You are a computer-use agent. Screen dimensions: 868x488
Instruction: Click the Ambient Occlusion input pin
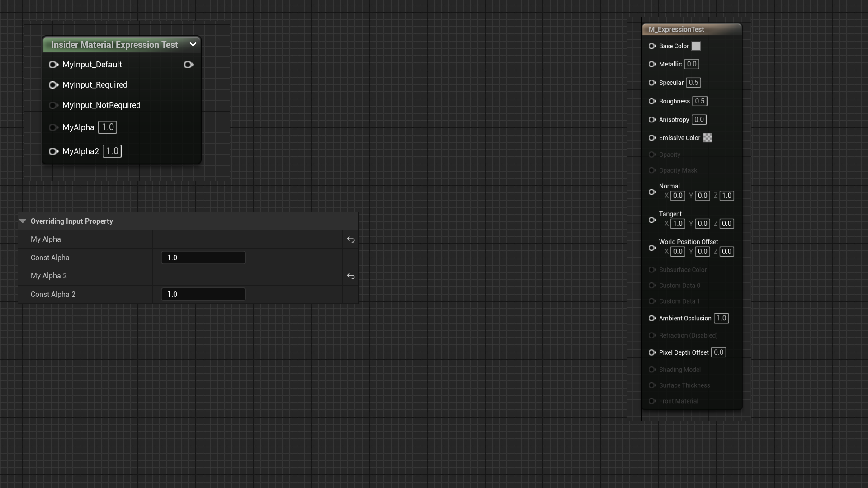[652, 318]
